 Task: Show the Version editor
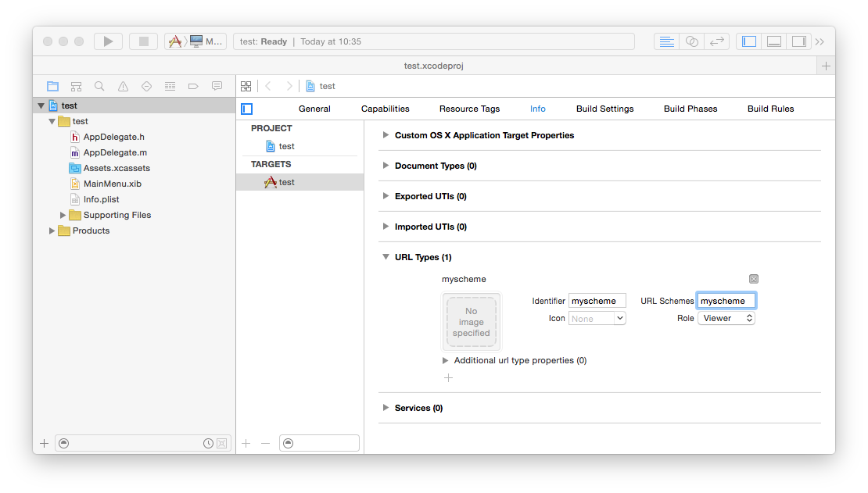coord(717,41)
